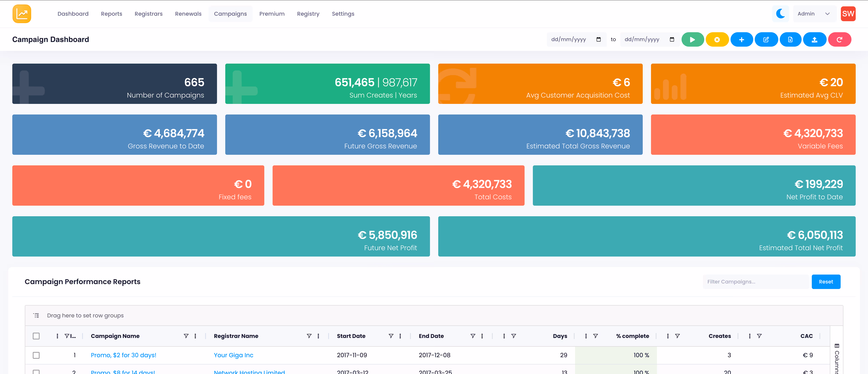Open the Renewals menu item
Screen dimensions: 868x374
click(x=188, y=14)
